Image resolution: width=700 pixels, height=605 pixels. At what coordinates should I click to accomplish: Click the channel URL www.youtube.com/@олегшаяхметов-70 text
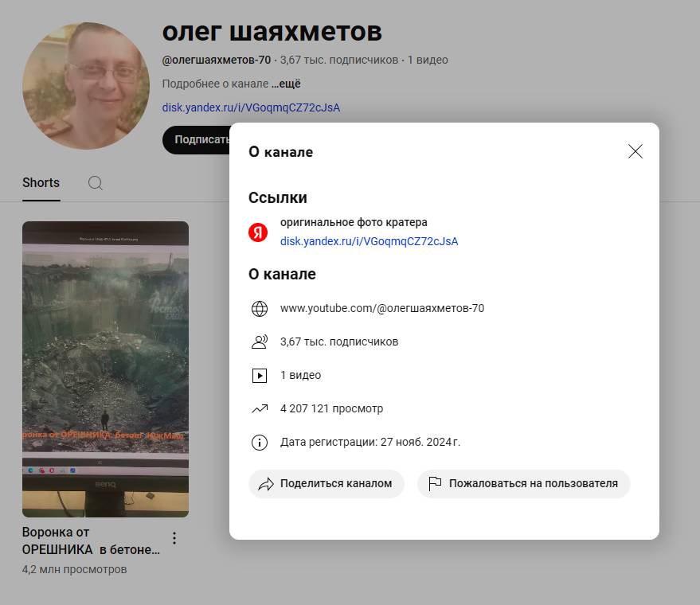[x=382, y=308]
